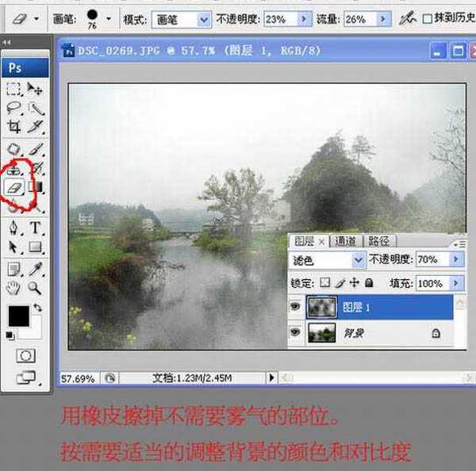Switch to the 通道 tab
Screen dimensions: 476x471
[345, 242]
